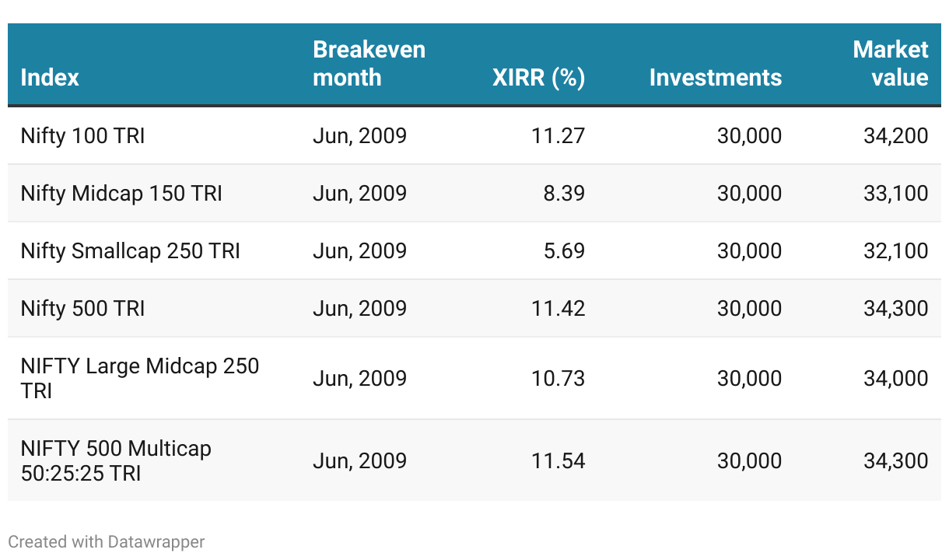This screenshot has width=949, height=560.
Task: Select the 34,000 market value cell
Action: click(x=895, y=378)
